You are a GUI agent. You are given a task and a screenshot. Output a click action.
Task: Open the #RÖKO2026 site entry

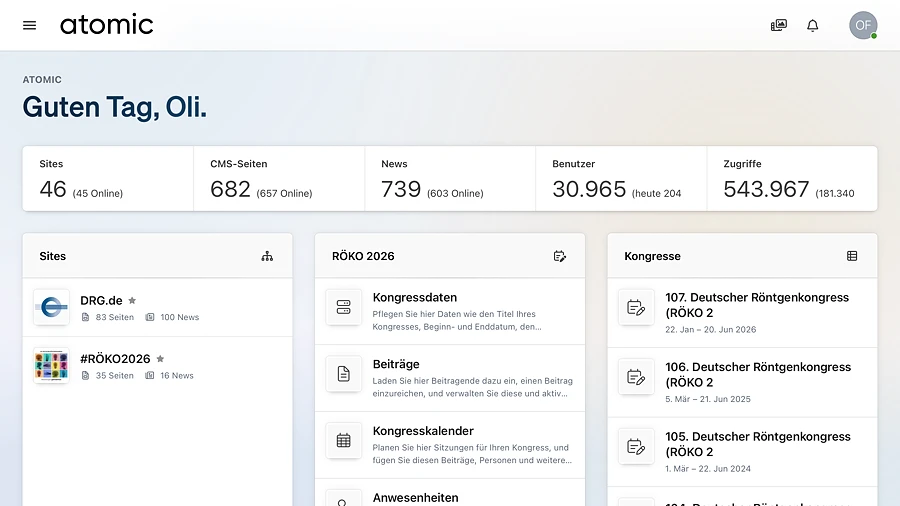(x=115, y=359)
